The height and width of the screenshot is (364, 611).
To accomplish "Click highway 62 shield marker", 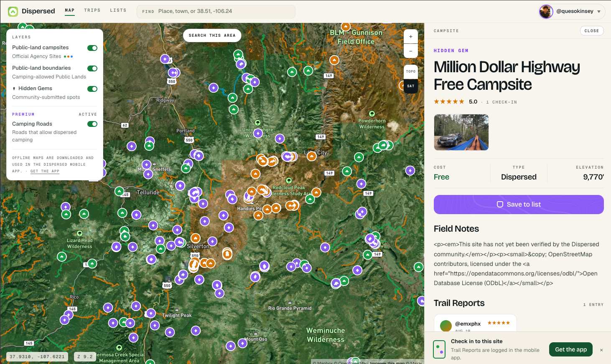I will point(125,125).
